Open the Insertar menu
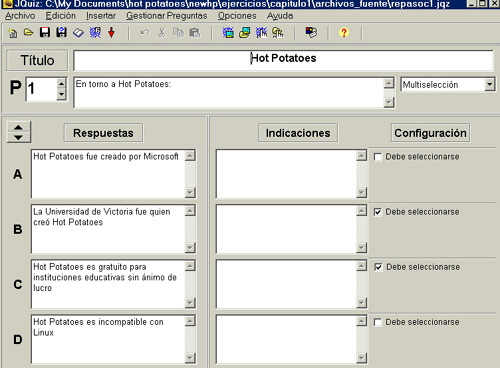Image resolution: width=500 pixels, height=368 pixels. (x=101, y=16)
